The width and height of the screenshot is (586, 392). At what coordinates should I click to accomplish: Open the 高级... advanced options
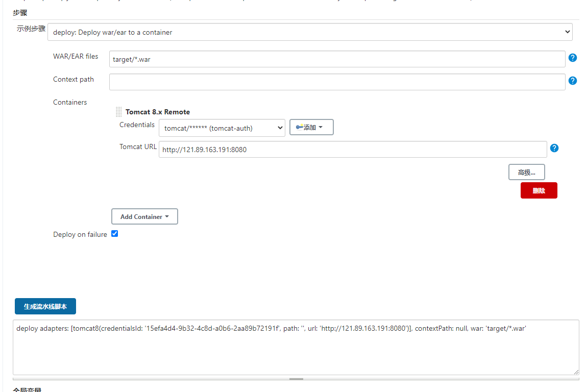[526, 173]
